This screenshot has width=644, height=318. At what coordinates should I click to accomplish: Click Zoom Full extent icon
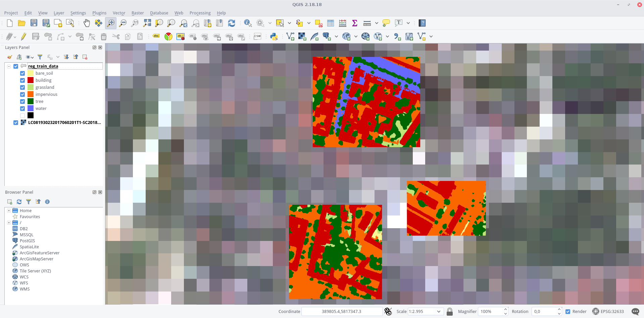coord(147,23)
